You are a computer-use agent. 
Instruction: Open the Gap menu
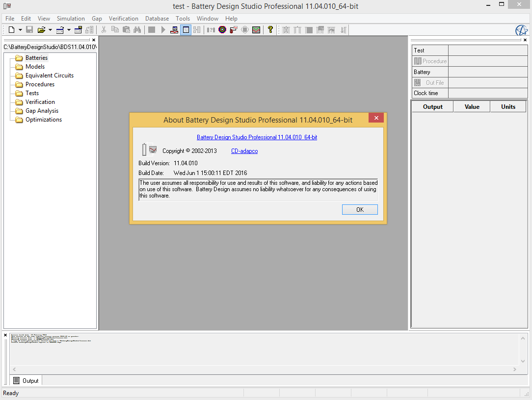pos(97,19)
